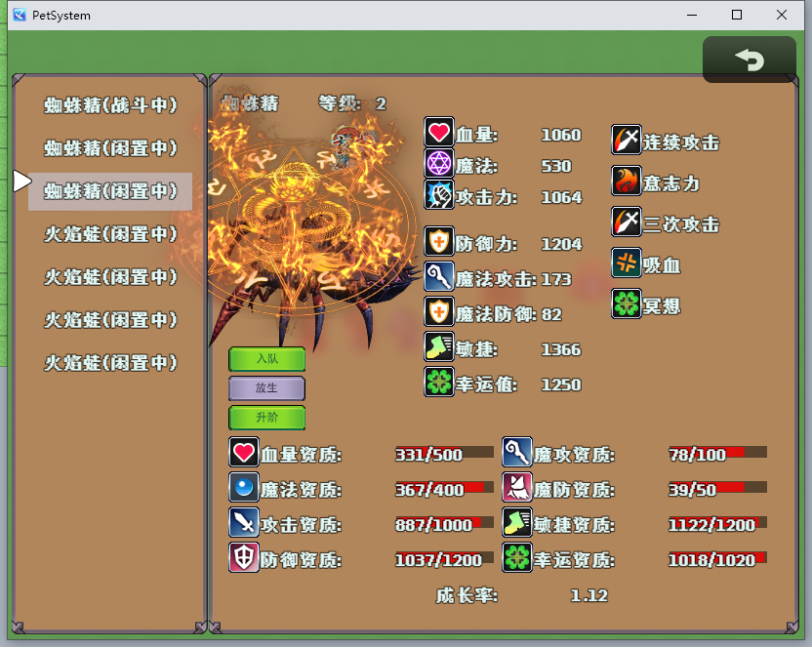The image size is (812, 647).
Task: Click the back arrow return button
Action: 750,59
